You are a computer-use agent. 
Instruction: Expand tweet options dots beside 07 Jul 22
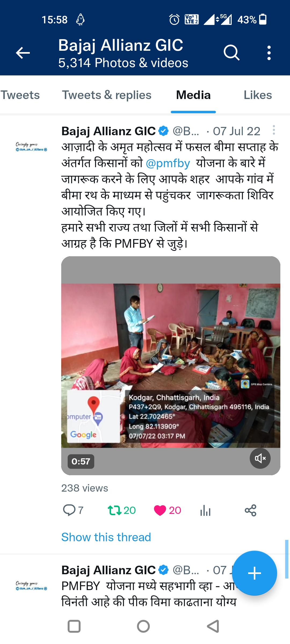coord(274,130)
